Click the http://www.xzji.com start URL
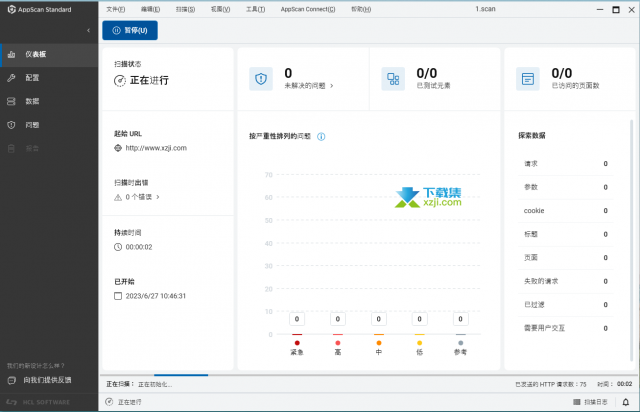Viewport: 640px width, 412px height. coord(156,148)
